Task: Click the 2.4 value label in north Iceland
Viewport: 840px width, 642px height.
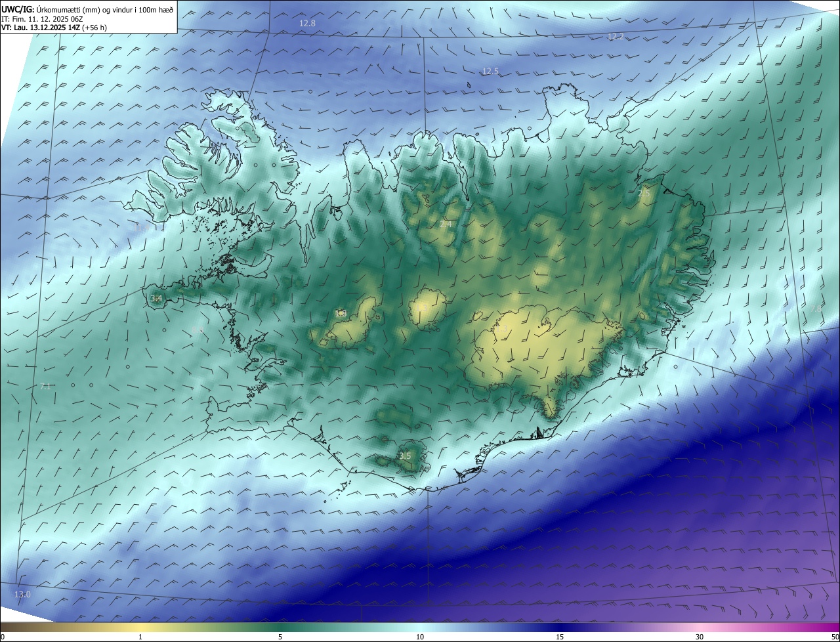Action: pyautogui.click(x=446, y=225)
